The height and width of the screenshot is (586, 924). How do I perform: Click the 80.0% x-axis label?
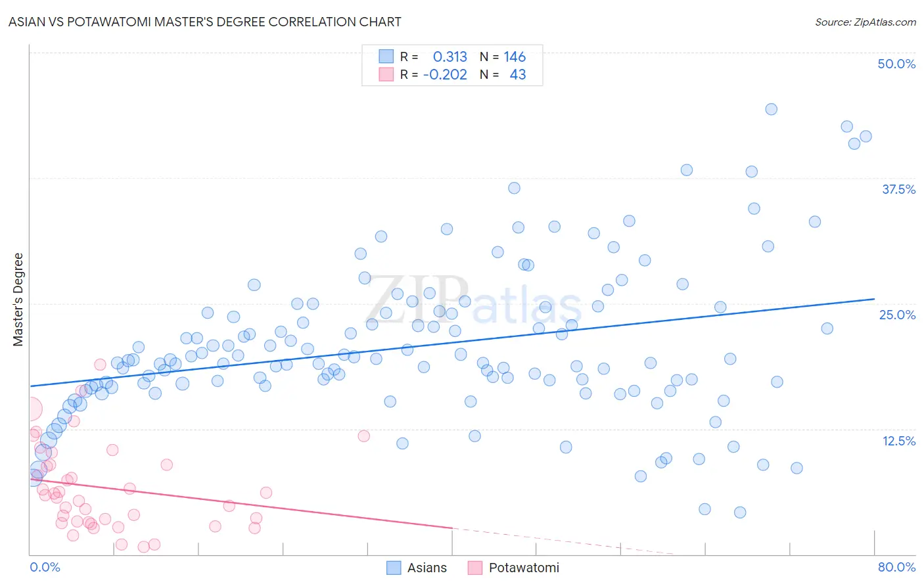click(896, 567)
